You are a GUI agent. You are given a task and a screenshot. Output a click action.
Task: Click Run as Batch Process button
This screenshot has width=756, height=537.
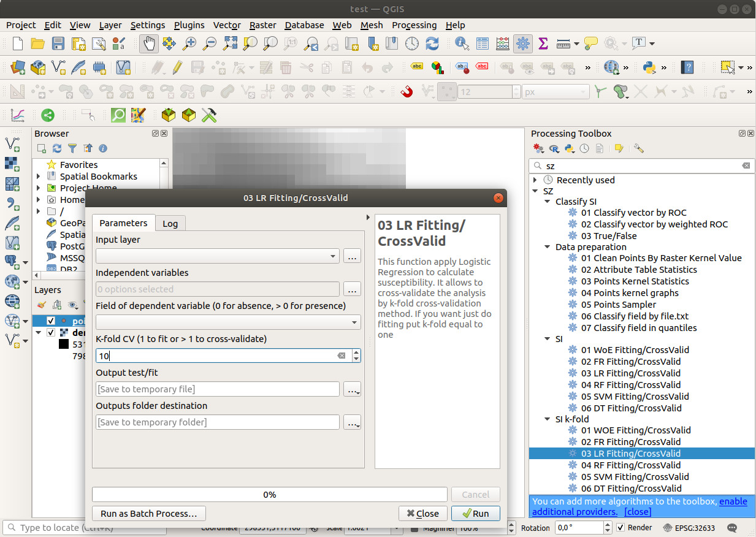pos(149,514)
